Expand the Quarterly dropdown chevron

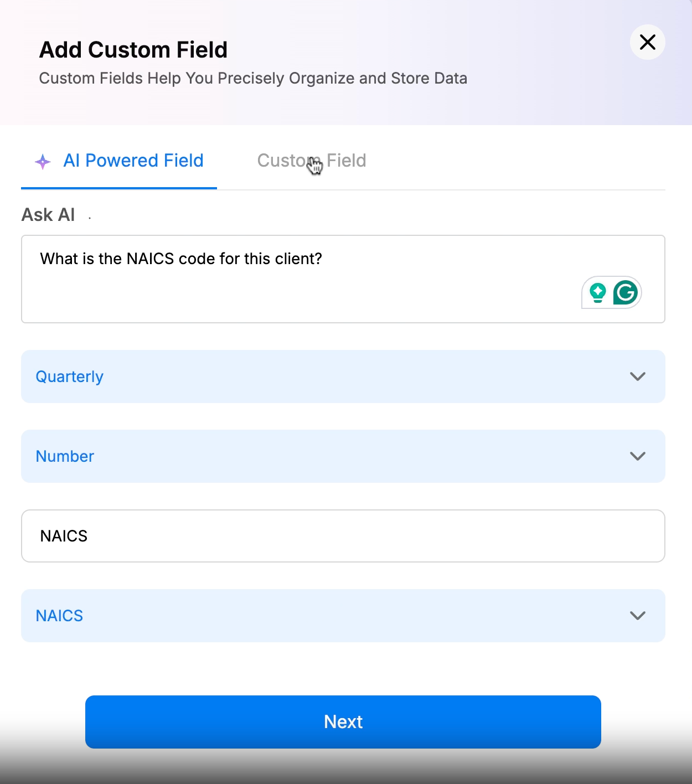point(638,376)
